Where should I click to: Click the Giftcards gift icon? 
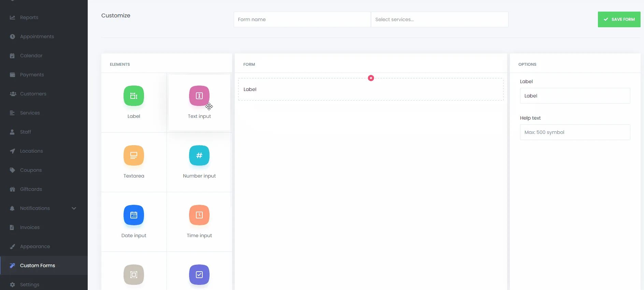pos(12,189)
